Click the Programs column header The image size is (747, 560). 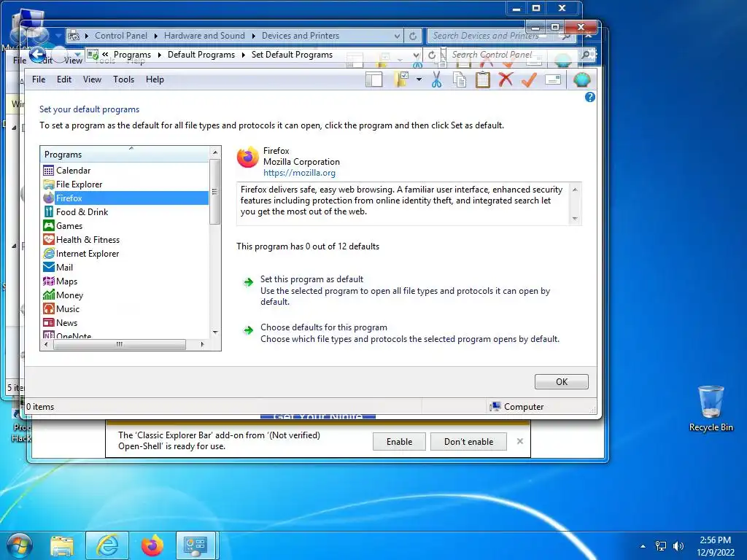click(x=125, y=155)
